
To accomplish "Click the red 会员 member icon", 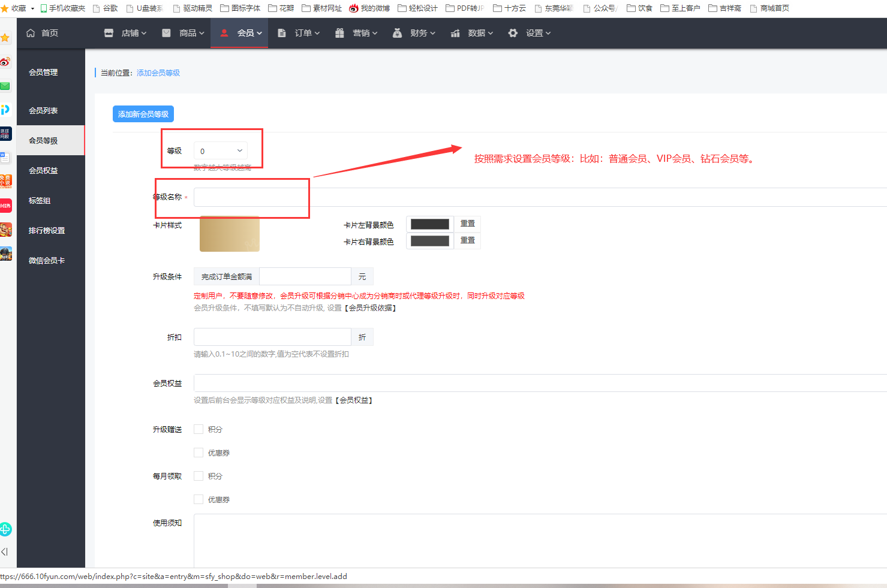I will click(x=224, y=33).
